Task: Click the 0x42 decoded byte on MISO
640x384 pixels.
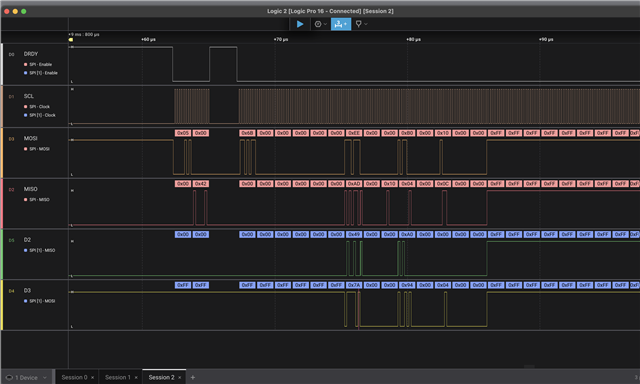Action: (x=201, y=184)
